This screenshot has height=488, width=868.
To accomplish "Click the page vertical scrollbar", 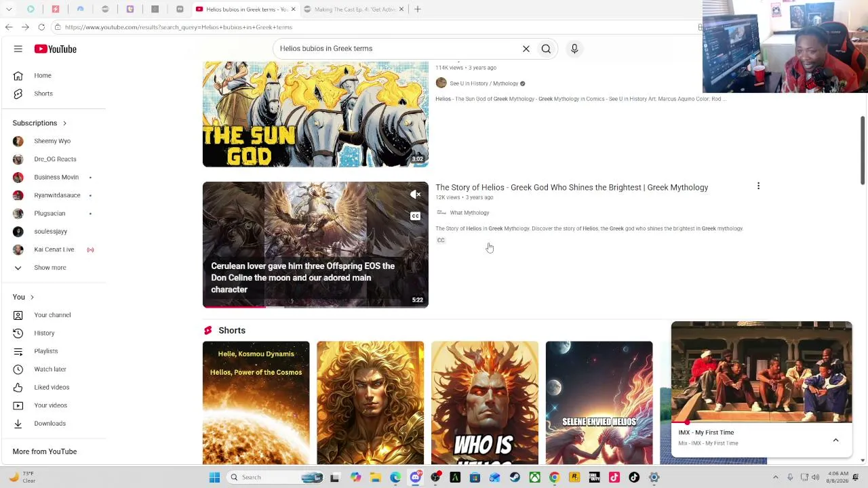I will pyautogui.click(x=863, y=149).
